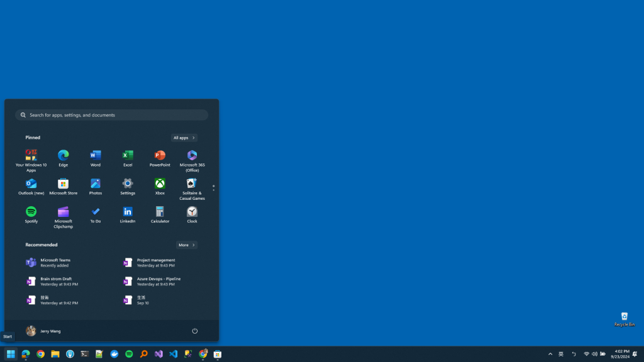The width and height of the screenshot is (644, 362).
Task: Launch Edge from the pinned apps
Action: (64, 158)
